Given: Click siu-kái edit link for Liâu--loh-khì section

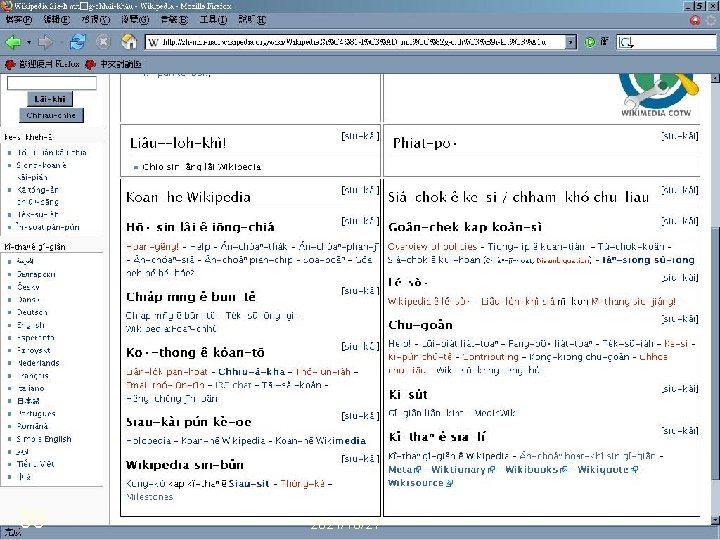Looking at the screenshot, I should click(360, 136).
